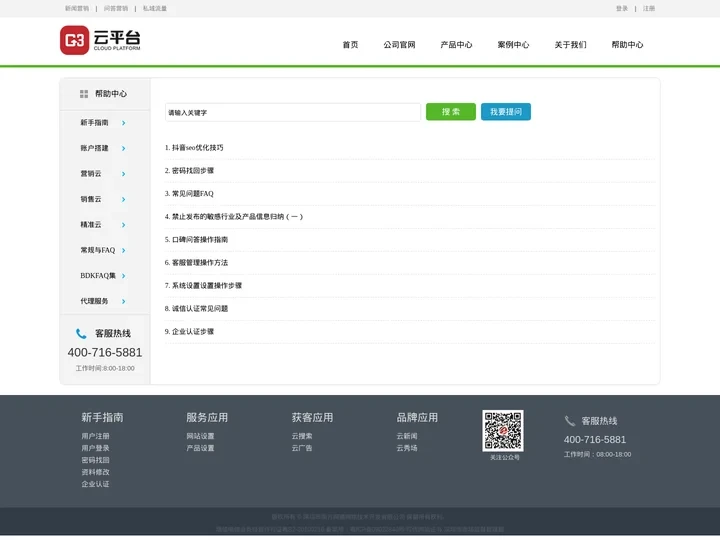Click the phone icon beside sidebar 客服热线
The height and width of the screenshot is (540, 720).
[x=81, y=334]
